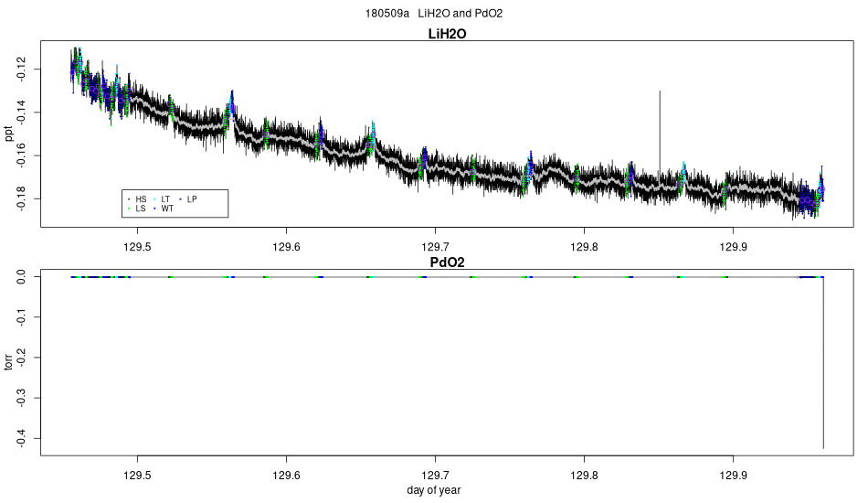Click the main title '180509a LiH2O and PdO2'

pos(433,14)
